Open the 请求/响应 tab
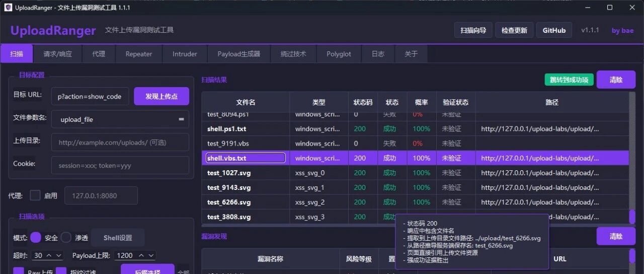644x274 pixels. click(x=57, y=54)
